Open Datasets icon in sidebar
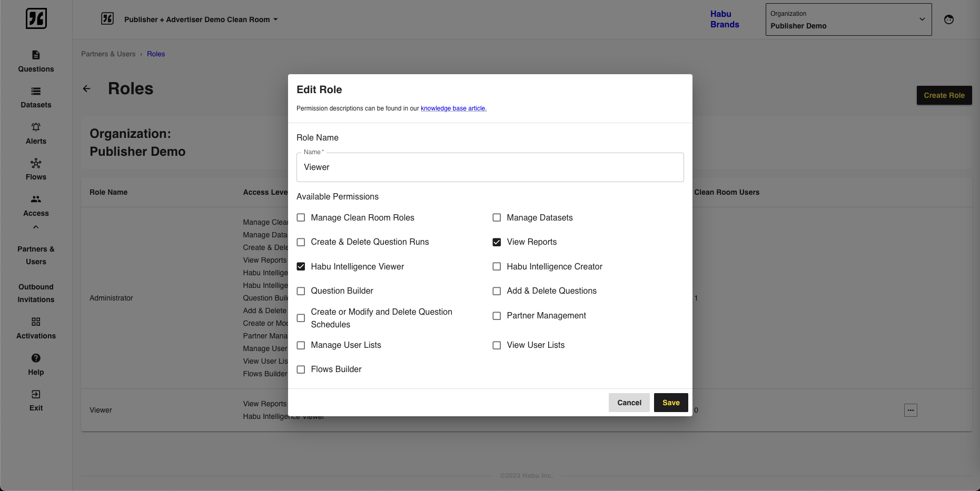Viewport: 980px width, 491px height. tap(36, 91)
